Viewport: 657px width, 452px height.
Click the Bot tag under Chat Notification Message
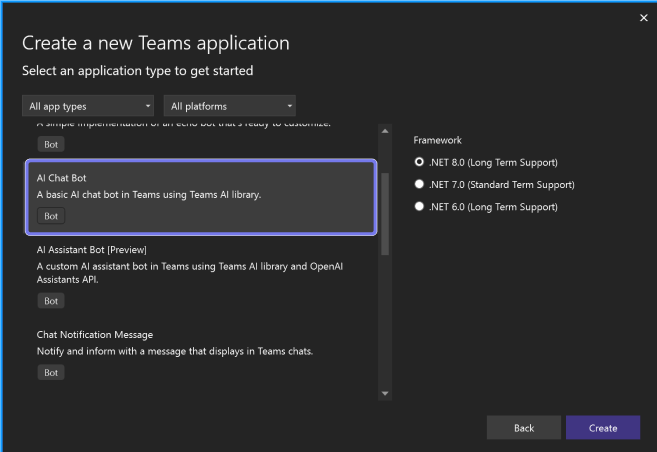(x=51, y=372)
